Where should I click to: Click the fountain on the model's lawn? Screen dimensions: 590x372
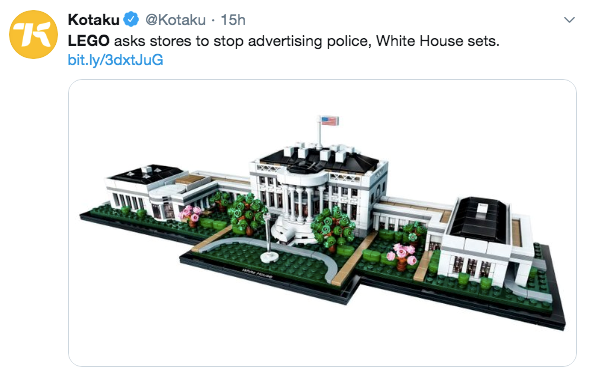point(269,258)
